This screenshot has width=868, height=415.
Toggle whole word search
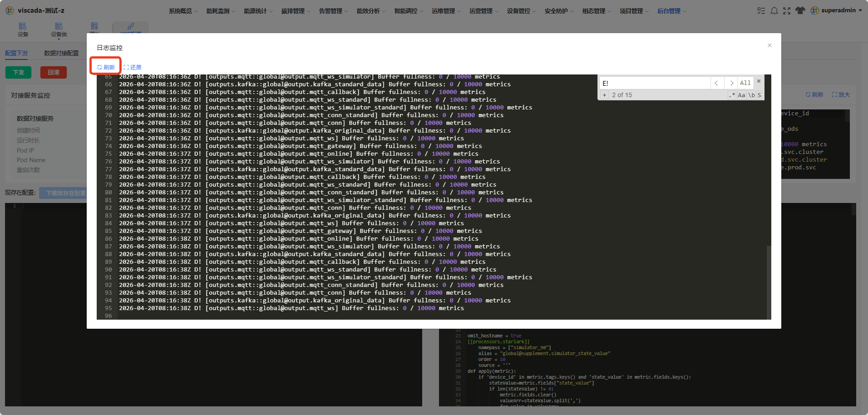coord(751,95)
